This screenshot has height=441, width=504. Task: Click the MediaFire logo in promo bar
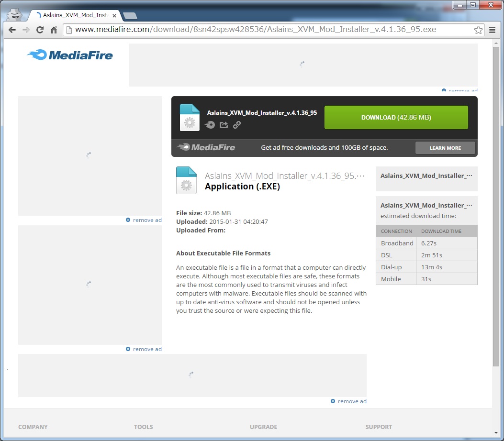tap(206, 147)
